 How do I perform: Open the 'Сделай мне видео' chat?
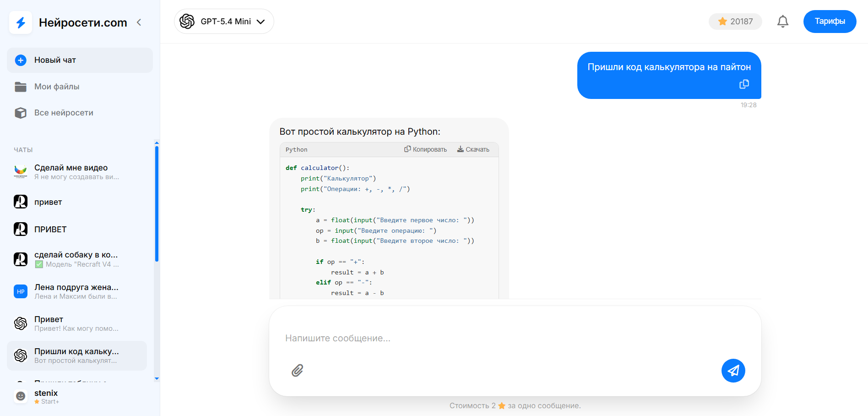[x=76, y=172]
